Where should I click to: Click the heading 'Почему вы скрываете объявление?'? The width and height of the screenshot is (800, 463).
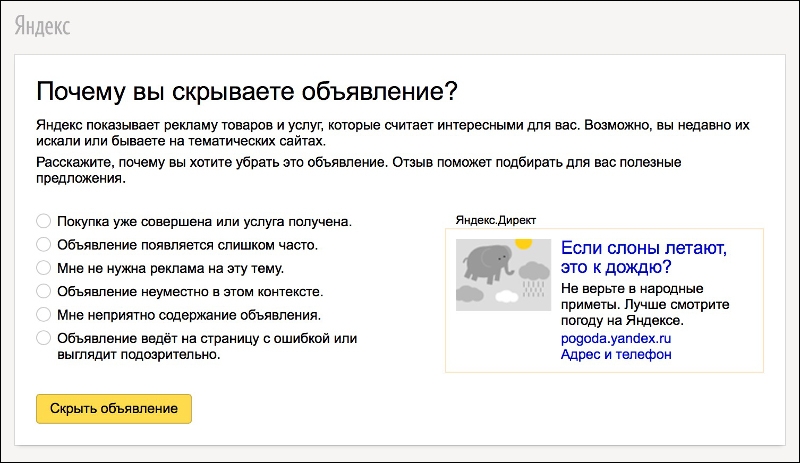coord(246,92)
